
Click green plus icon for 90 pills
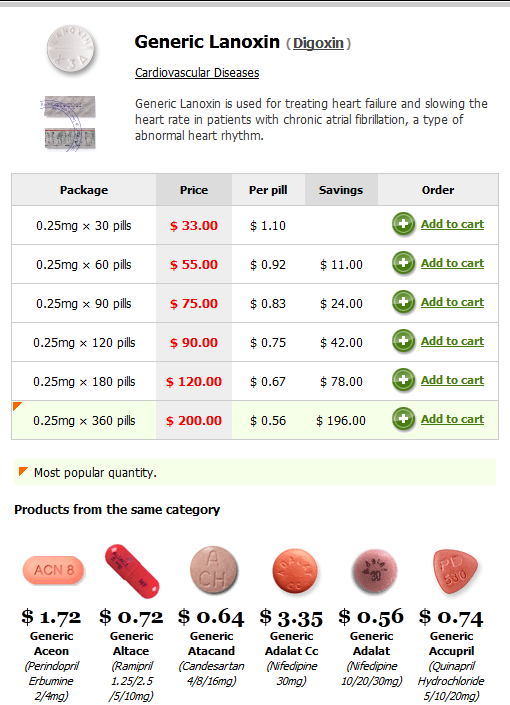pos(403,302)
